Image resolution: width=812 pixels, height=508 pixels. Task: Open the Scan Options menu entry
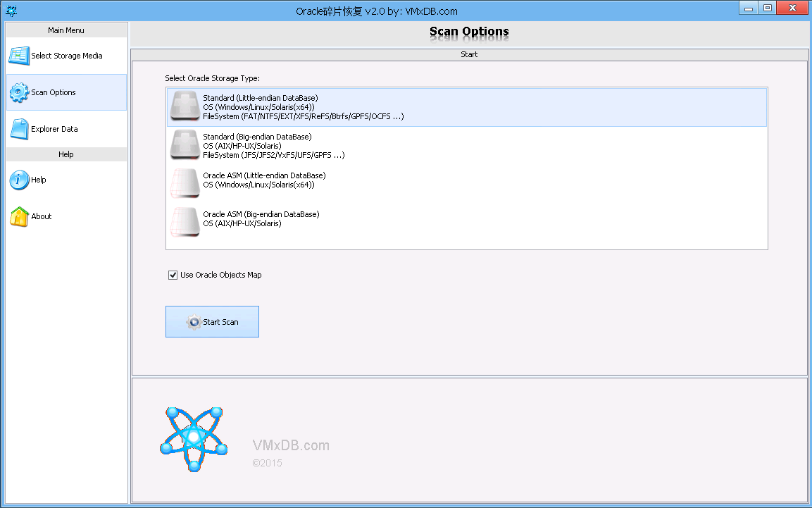pyautogui.click(x=66, y=92)
